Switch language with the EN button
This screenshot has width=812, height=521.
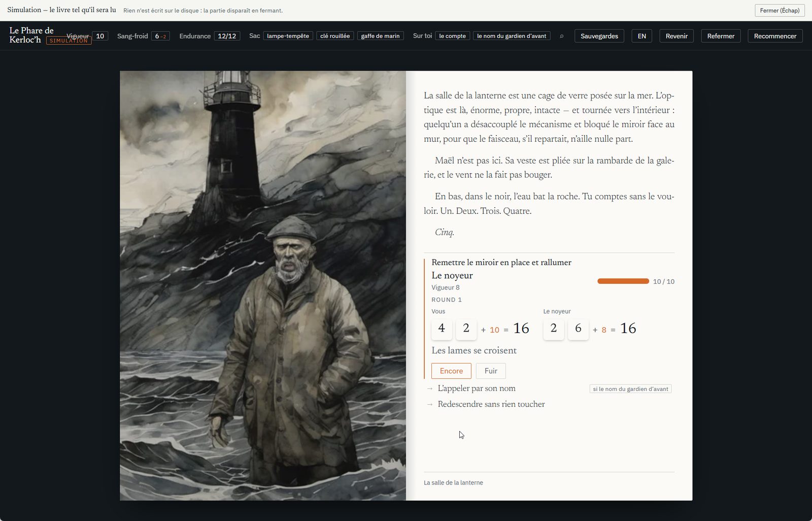[x=641, y=36]
